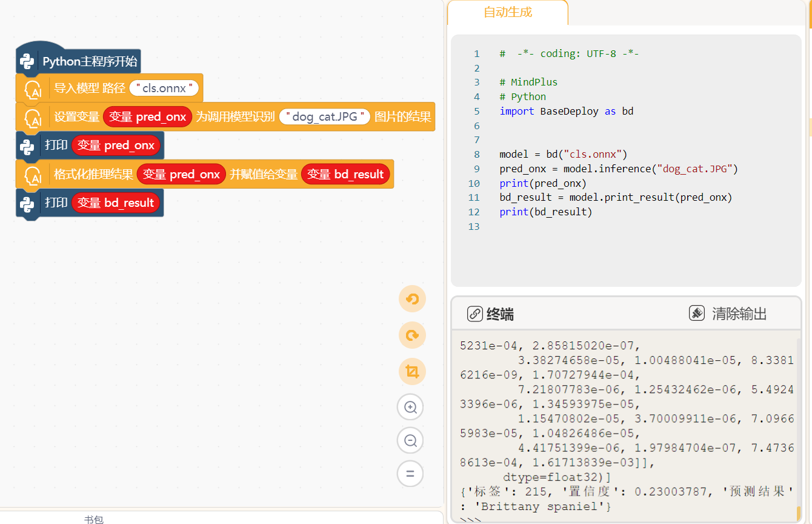Redo the last undone action

(x=412, y=335)
